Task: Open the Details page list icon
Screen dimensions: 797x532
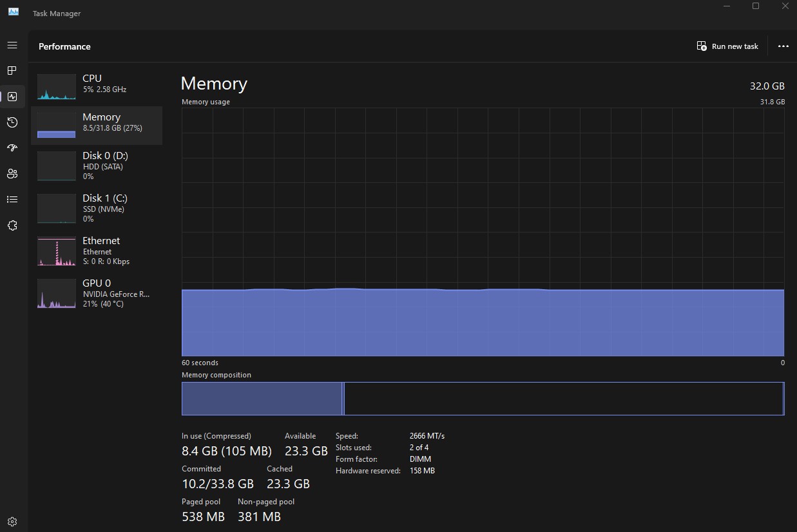Action: click(12, 200)
